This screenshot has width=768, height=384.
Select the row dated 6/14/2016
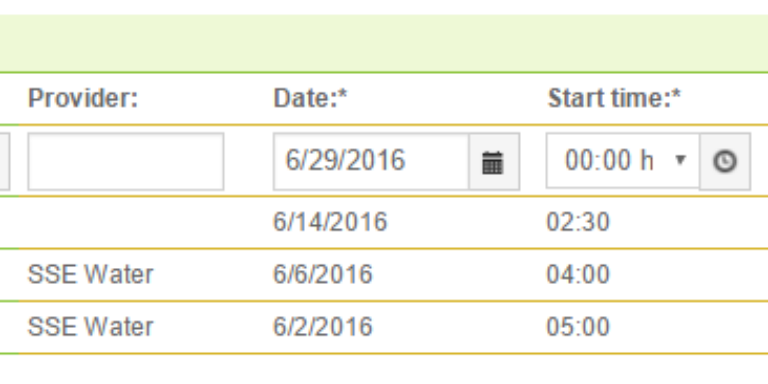(x=384, y=222)
